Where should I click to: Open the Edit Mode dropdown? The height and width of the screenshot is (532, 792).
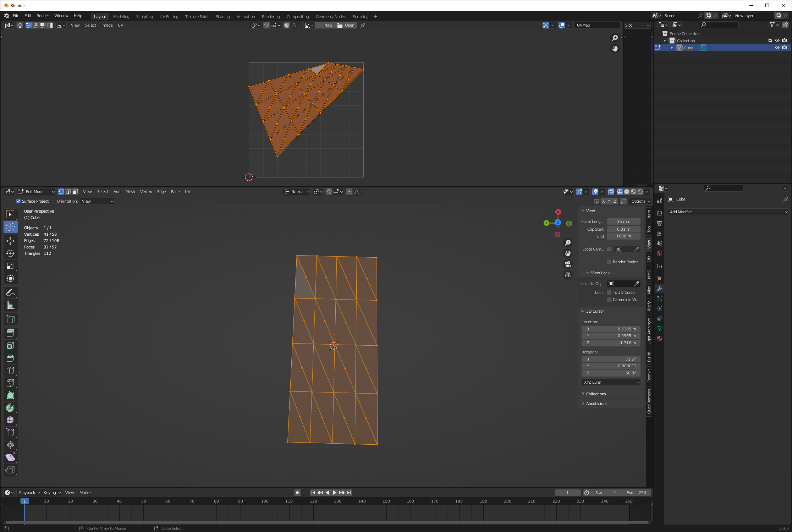pyautogui.click(x=37, y=192)
